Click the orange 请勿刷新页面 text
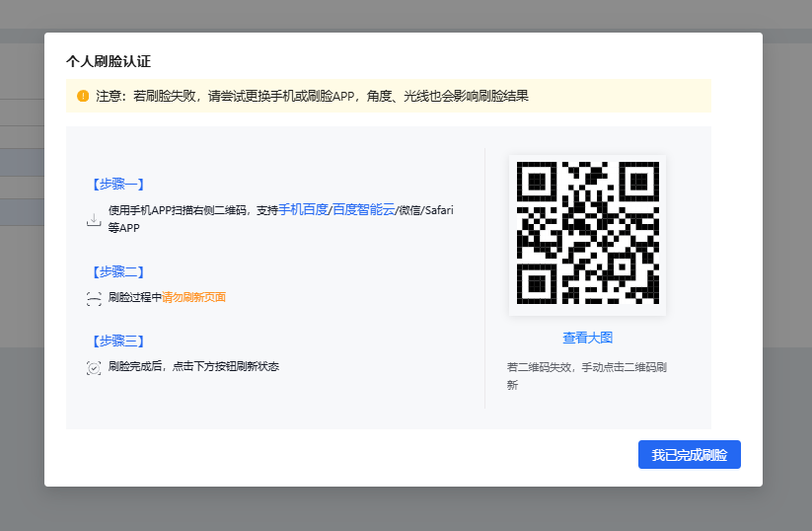This screenshot has width=812, height=531. tap(193, 297)
